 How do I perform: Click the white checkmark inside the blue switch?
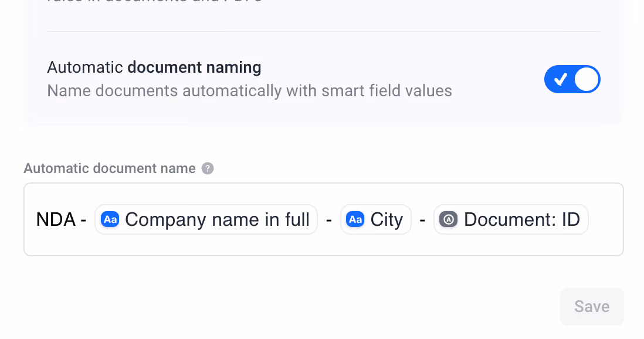point(560,79)
